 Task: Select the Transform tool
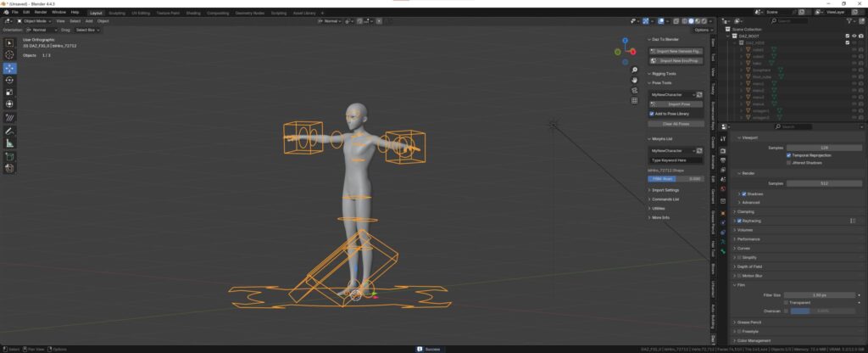click(x=9, y=104)
